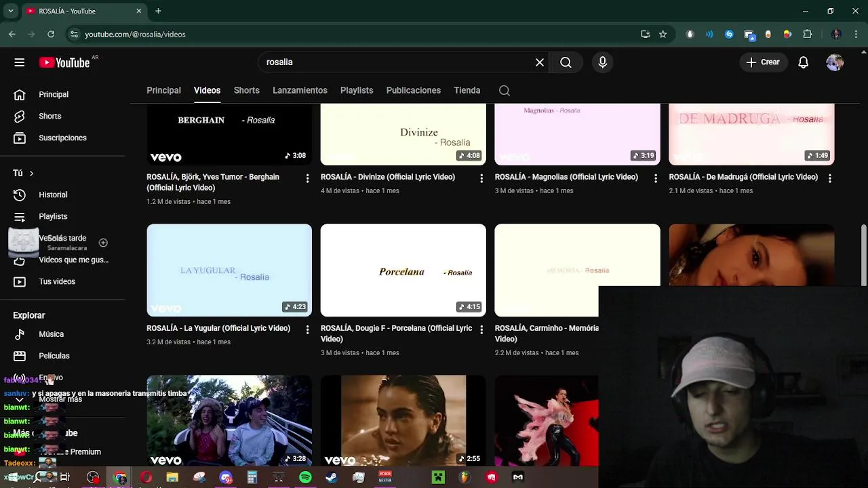This screenshot has width=868, height=488.
Task: Open the tab search dropdown arrow
Action: pyautogui.click(x=10, y=11)
